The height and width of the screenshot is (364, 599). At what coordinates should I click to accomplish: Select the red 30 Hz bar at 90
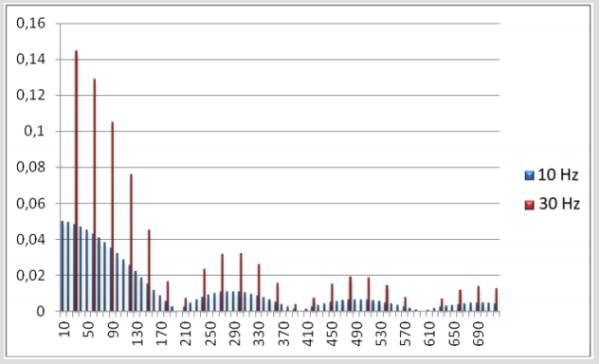point(112,216)
